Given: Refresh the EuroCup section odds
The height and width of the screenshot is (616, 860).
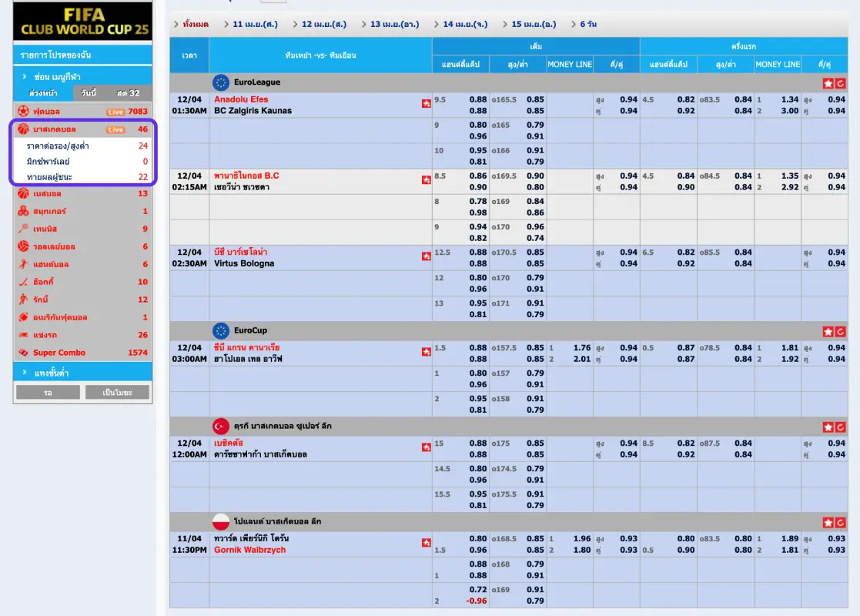Looking at the screenshot, I should (x=841, y=331).
